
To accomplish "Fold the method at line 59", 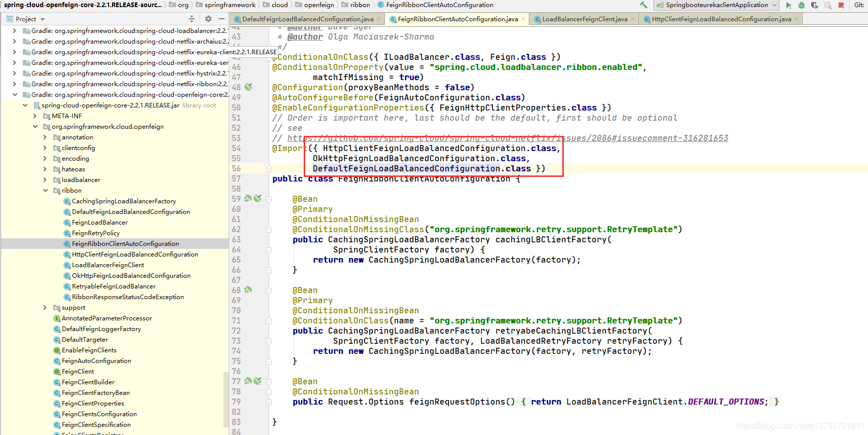I will (x=269, y=199).
